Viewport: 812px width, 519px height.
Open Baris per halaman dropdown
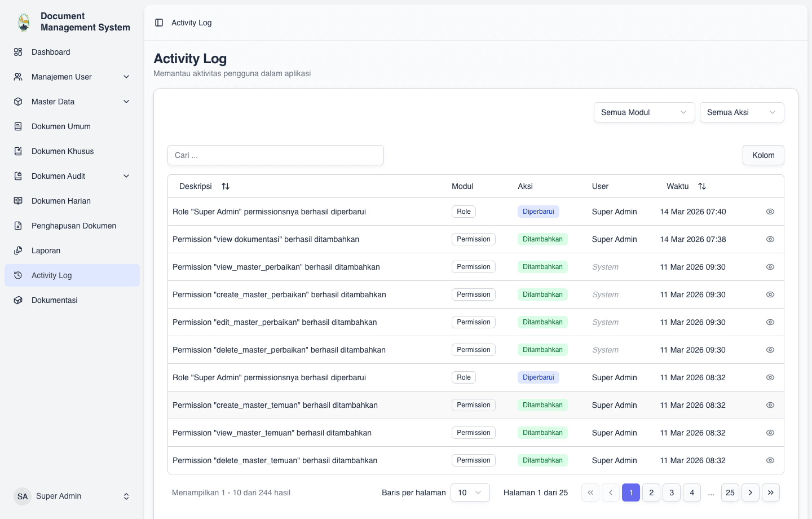pyautogui.click(x=470, y=492)
